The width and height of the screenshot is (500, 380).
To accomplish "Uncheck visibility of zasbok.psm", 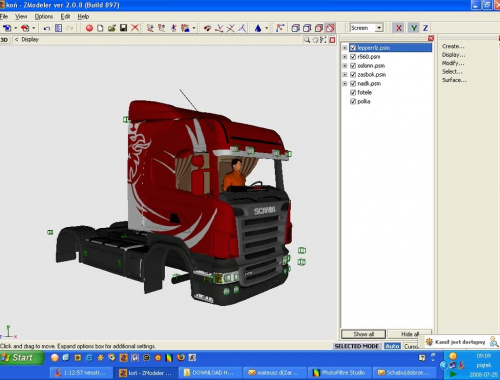I will click(353, 75).
